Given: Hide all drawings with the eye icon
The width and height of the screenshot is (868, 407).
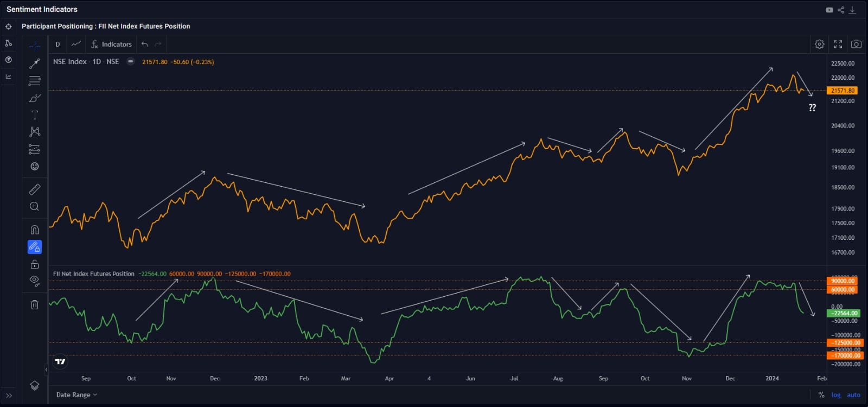Looking at the screenshot, I should pyautogui.click(x=35, y=281).
